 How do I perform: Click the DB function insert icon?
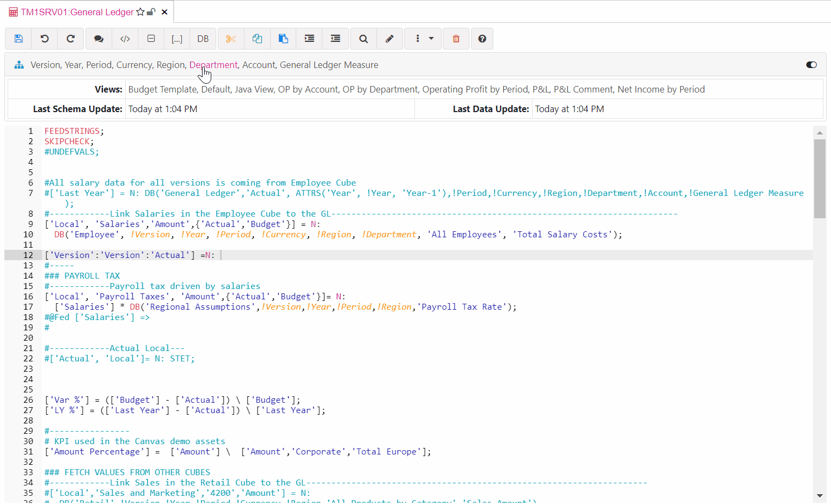point(203,39)
